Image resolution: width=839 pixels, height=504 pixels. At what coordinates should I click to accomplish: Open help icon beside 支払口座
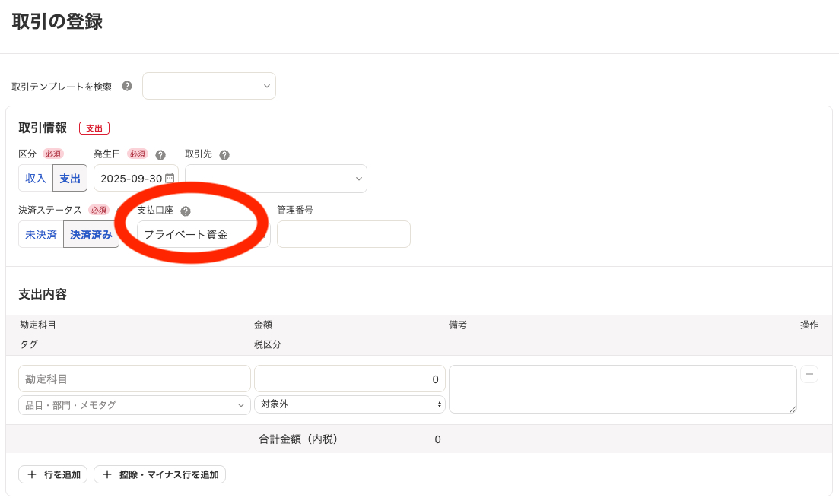[185, 211]
